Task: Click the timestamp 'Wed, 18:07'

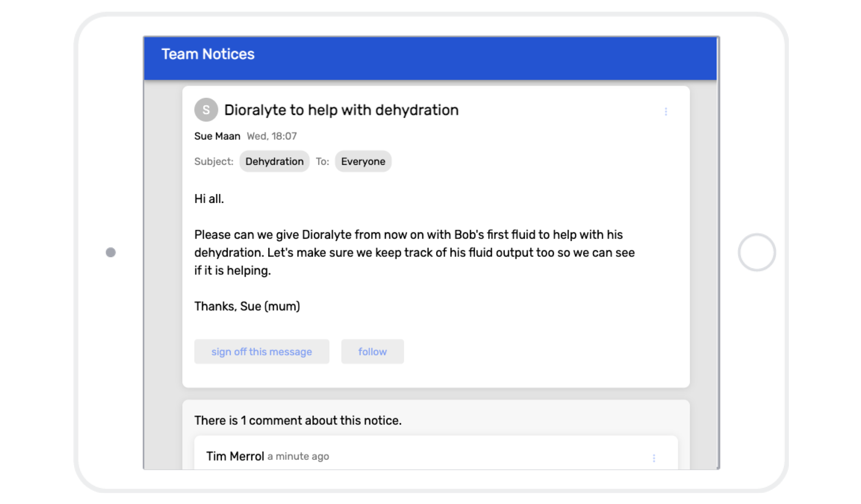Action: [272, 136]
